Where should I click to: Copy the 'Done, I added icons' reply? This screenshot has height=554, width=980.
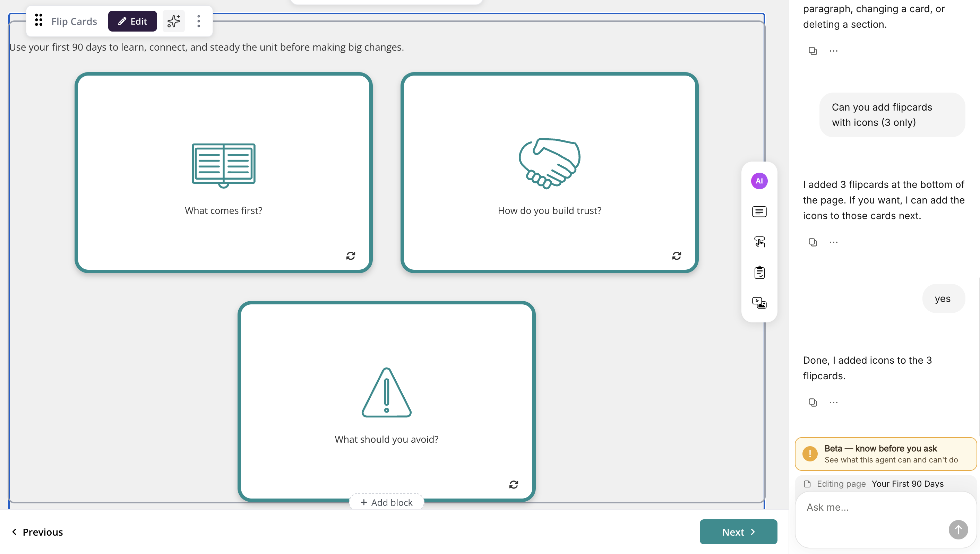pos(813,402)
